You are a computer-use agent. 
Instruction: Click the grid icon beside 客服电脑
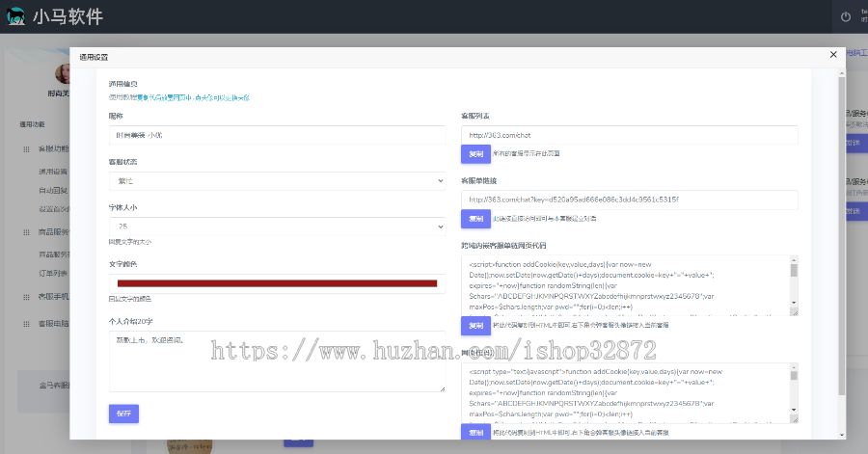[26, 324]
